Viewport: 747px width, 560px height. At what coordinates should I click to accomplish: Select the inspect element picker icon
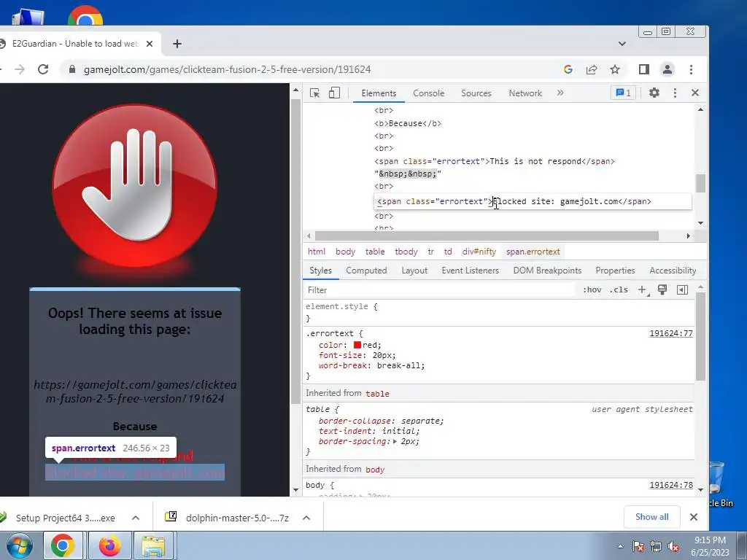[314, 93]
